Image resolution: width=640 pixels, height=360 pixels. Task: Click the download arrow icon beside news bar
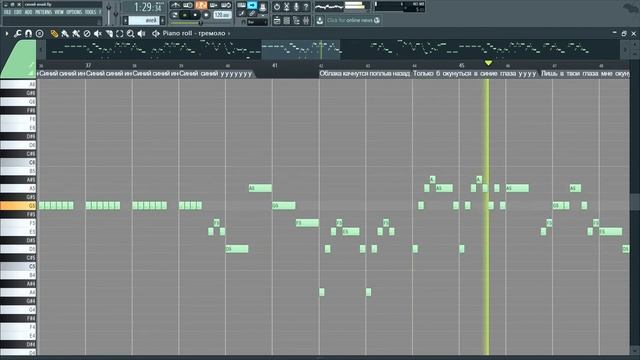pos(320,20)
